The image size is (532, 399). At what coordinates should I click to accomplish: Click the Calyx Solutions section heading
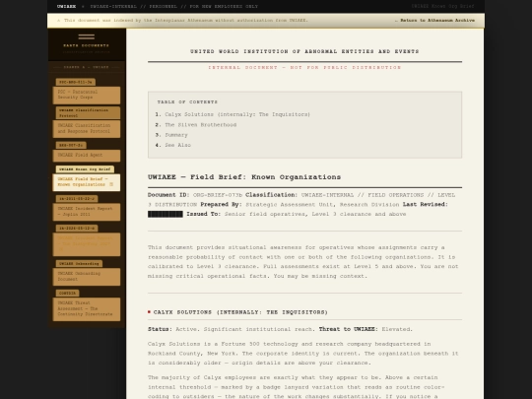pyautogui.click(x=240, y=312)
